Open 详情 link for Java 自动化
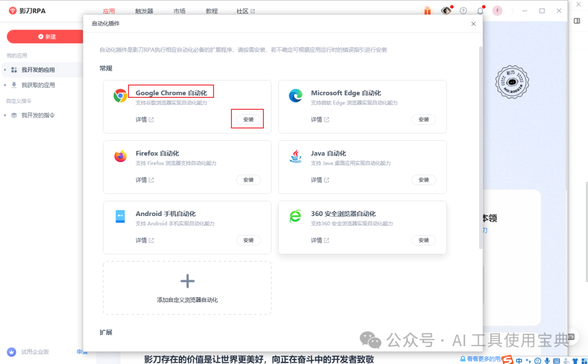588x364 pixels. 320,180
